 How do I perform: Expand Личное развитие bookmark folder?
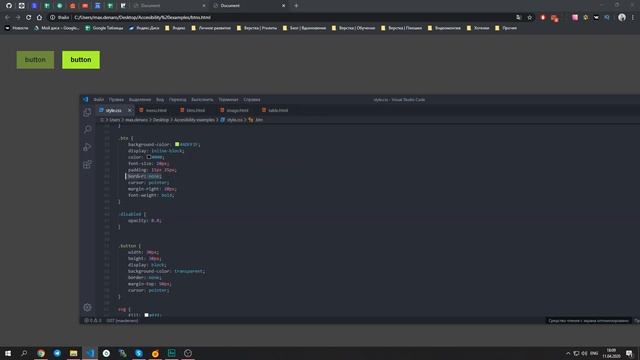point(211,28)
